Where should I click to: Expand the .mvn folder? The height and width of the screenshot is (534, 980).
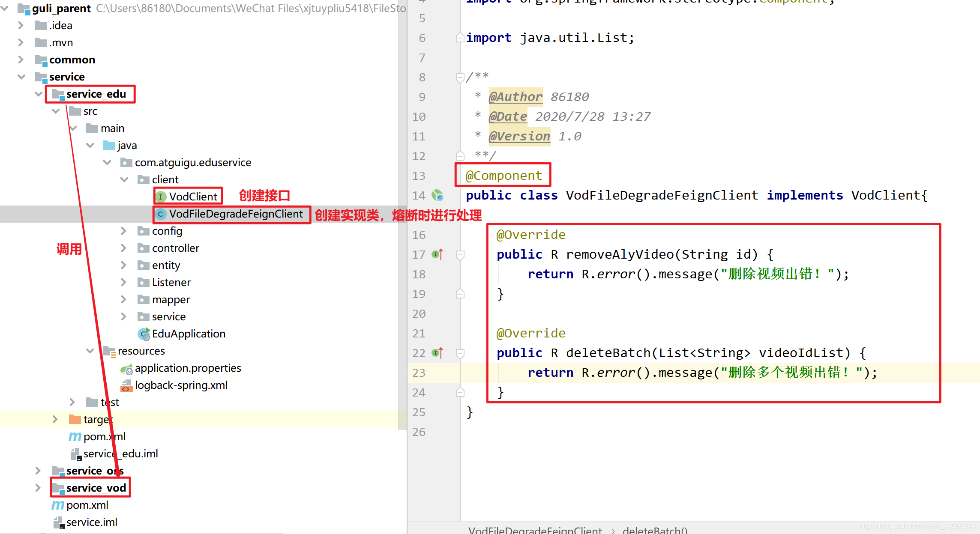[x=21, y=42]
